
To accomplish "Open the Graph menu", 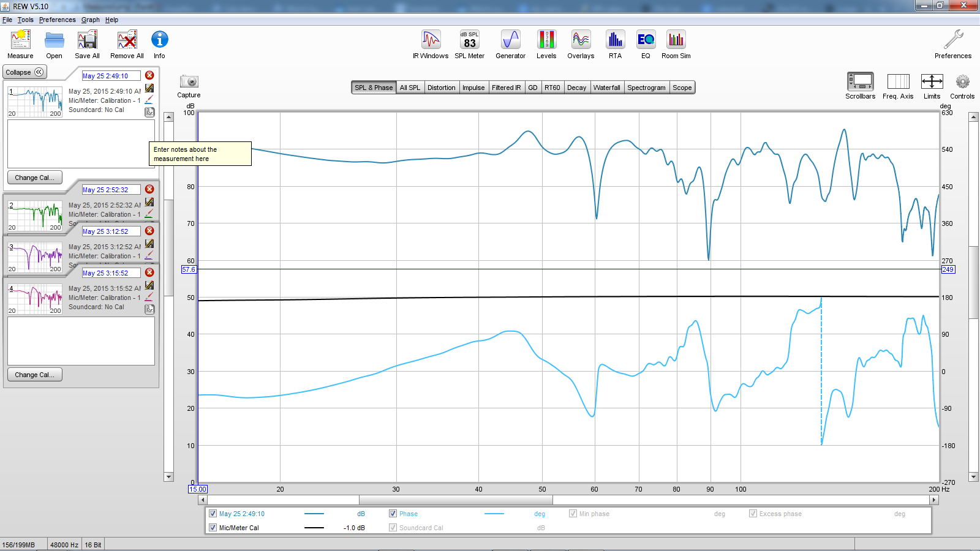I will tap(91, 20).
